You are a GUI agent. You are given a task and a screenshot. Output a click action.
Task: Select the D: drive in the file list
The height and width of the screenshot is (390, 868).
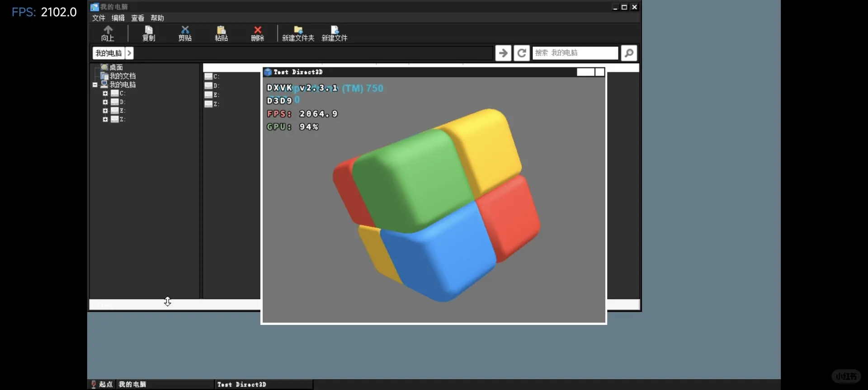tap(212, 85)
